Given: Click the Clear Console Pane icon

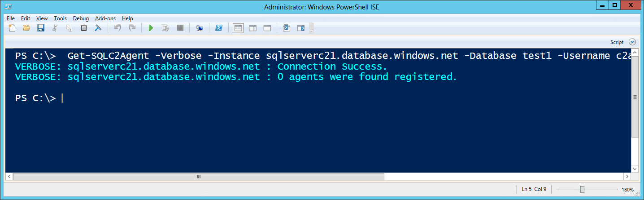Looking at the screenshot, I should click(98, 28).
